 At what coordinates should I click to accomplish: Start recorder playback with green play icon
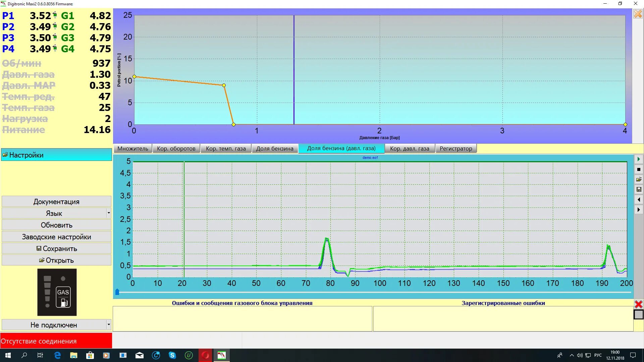[x=639, y=159]
